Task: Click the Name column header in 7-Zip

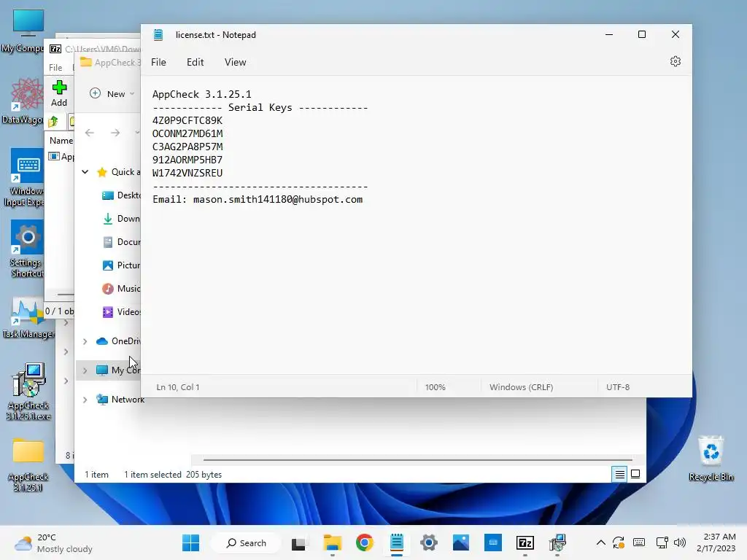Action: point(61,141)
